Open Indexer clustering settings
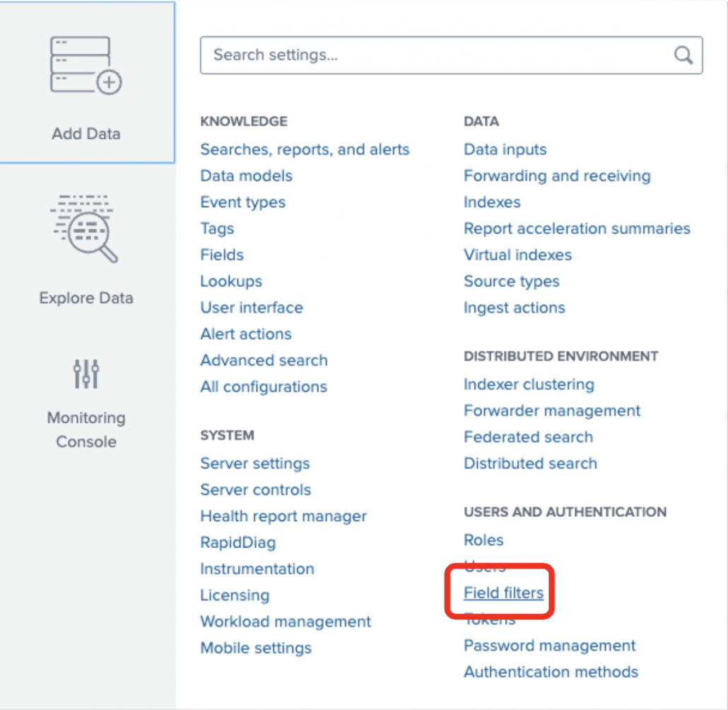Image resolution: width=728 pixels, height=710 pixels. pos(529,385)
